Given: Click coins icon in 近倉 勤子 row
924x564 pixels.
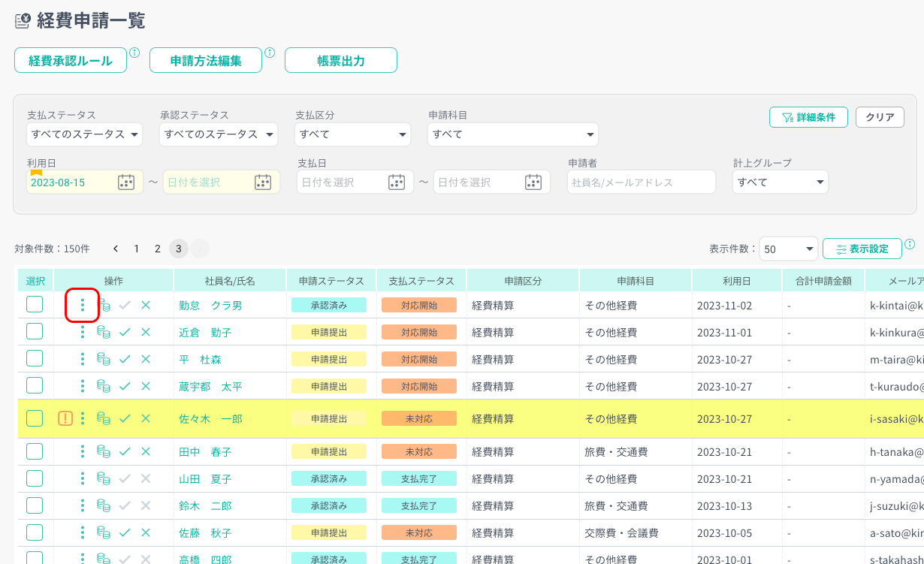Looking at the screenshot, I should pyautogui.click(x=104, y=332).
